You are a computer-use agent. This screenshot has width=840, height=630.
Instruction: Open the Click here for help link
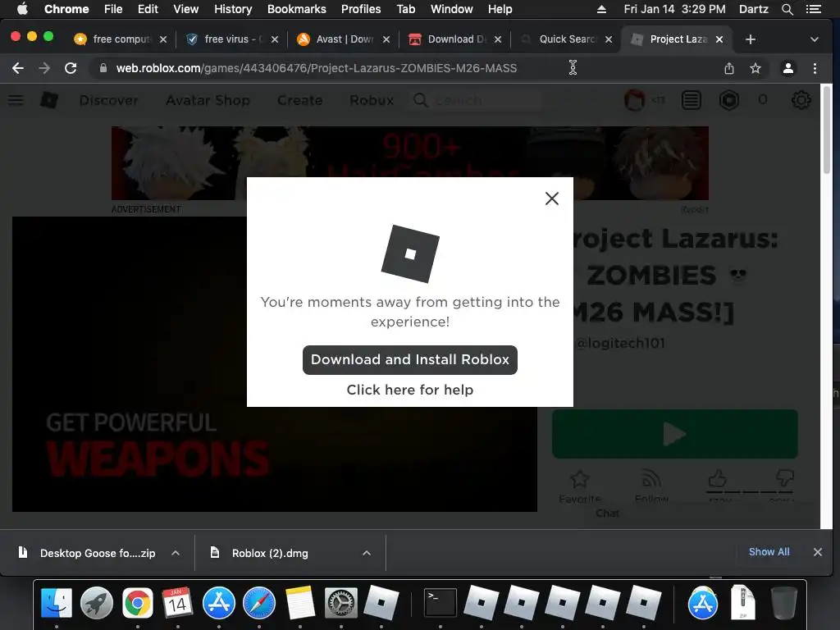[410, 390]
